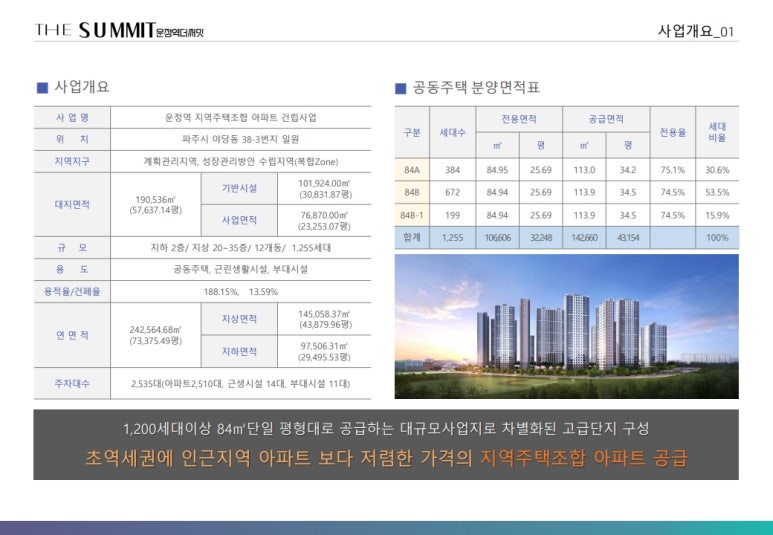Image resolution: width=773 pixels, height=535 pixels.
Task: Open the apartment complex rendering image
Action: tap(566, 326)
